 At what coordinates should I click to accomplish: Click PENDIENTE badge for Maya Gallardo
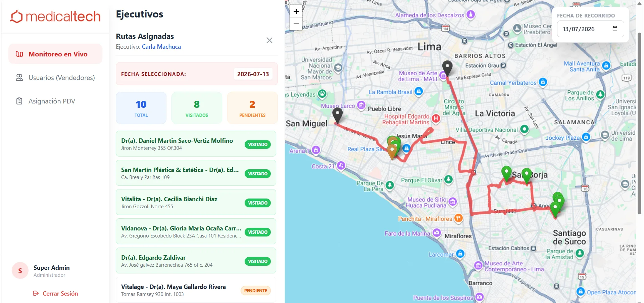tap(256, 291)
